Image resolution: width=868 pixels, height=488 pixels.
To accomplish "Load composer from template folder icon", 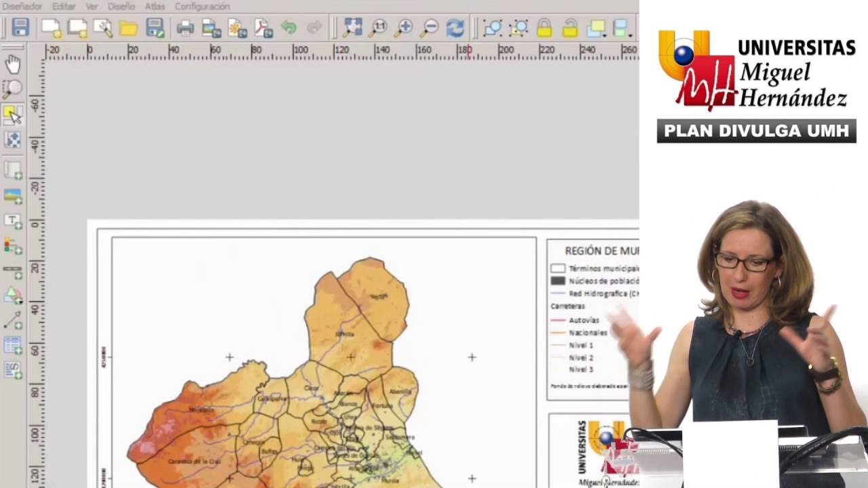I will (129, 28).
